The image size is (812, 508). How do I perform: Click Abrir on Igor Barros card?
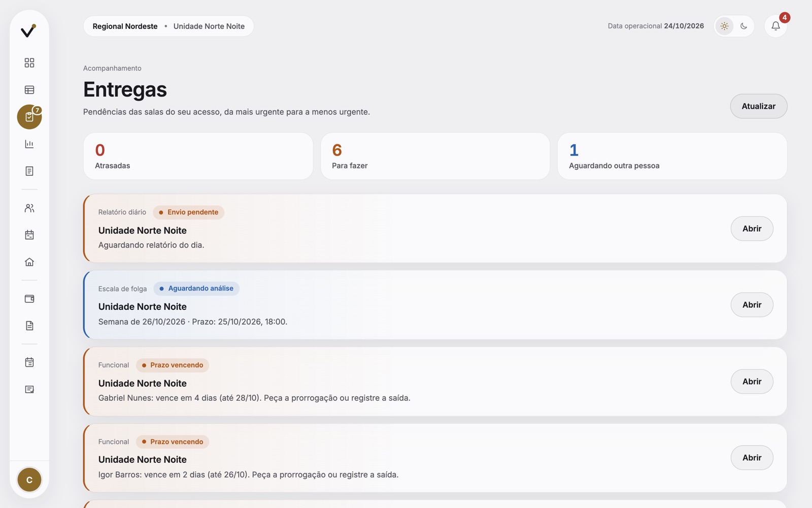752,458
